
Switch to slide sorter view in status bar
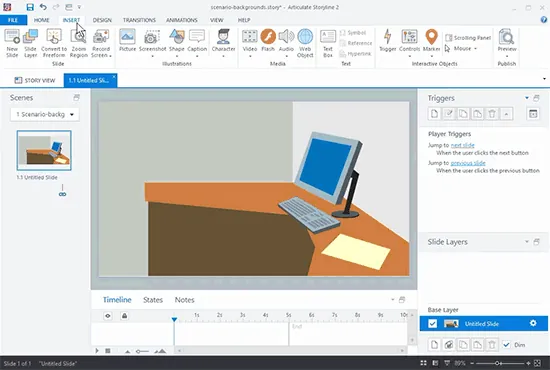pos(423,363)
